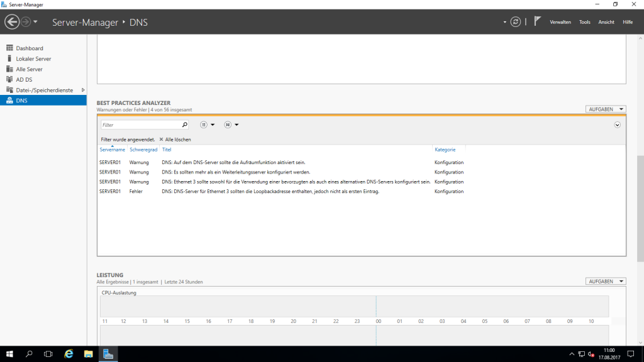Viewport: 644px width, 362px height.
Task: Open the dropdown arrow beside refresh icon
Action: [505, 22]
